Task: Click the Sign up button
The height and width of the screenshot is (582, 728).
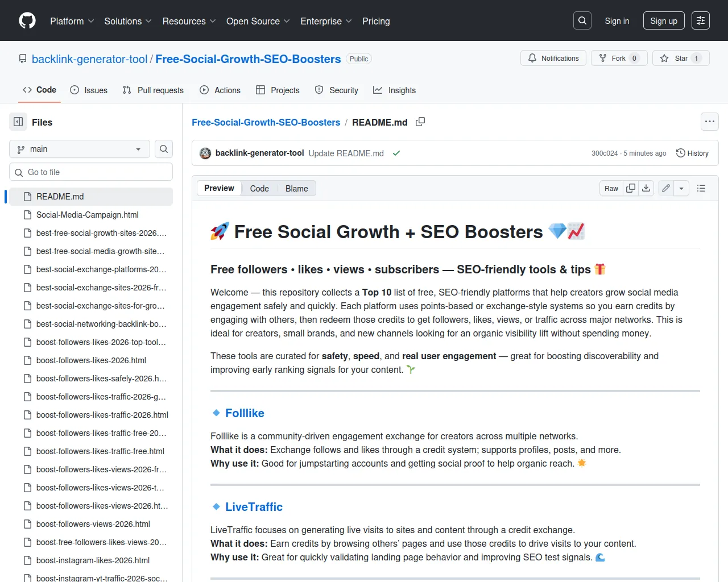Action: coord(664,21)
